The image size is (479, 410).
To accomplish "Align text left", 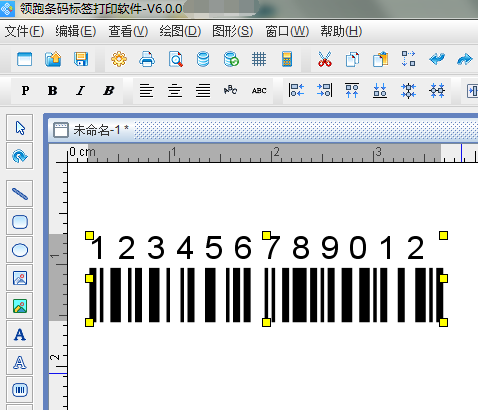I will pyautogui.click(x=147, y=91).
